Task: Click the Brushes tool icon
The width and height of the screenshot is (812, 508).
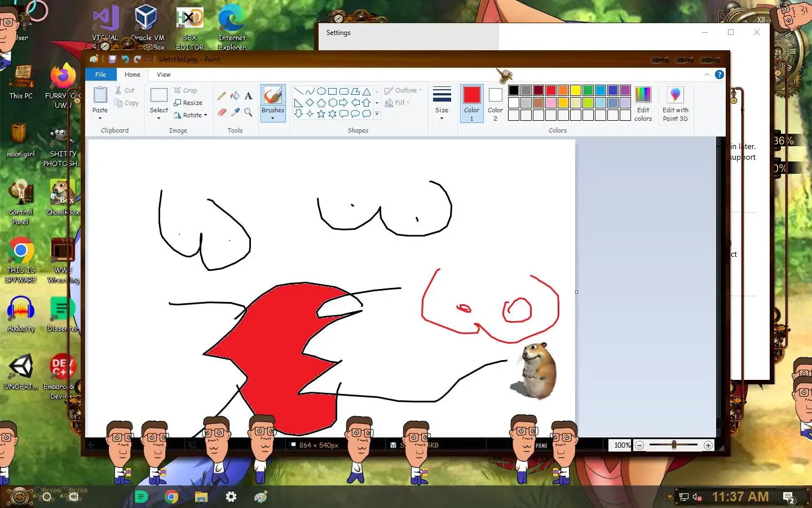Action: (x=273, y=96)
